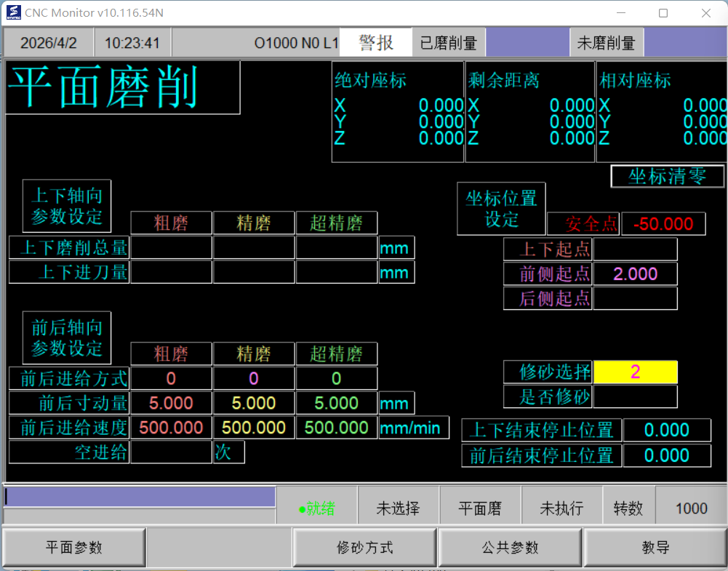Image resolution: width=728 pixels, height=571 pixels.
Task: Click the empty 上下起点 input field
Action: (x=635, y=249)
